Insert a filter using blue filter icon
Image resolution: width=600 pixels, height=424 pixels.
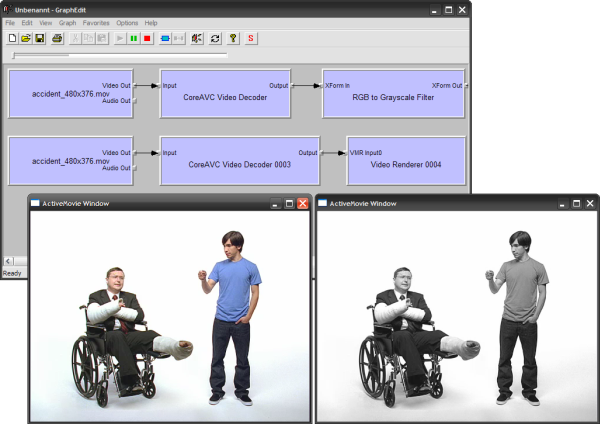[x=165, y=38]
